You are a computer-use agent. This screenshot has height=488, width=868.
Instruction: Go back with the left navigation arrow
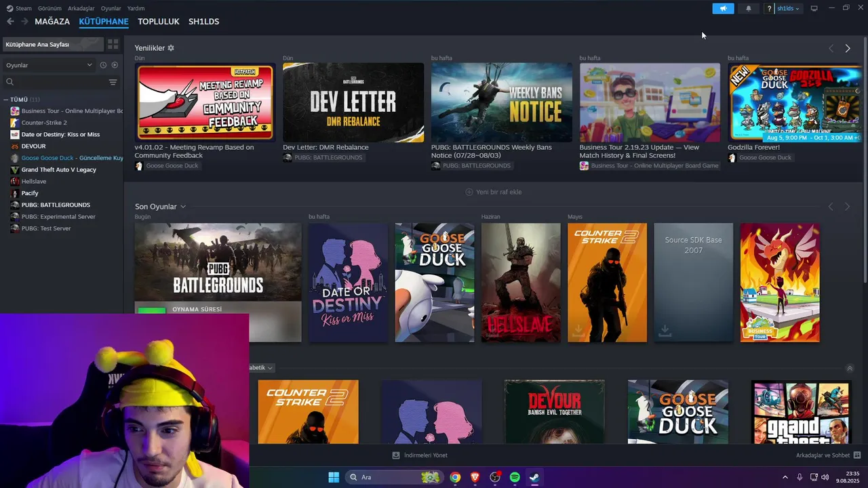tap(10, 22)
